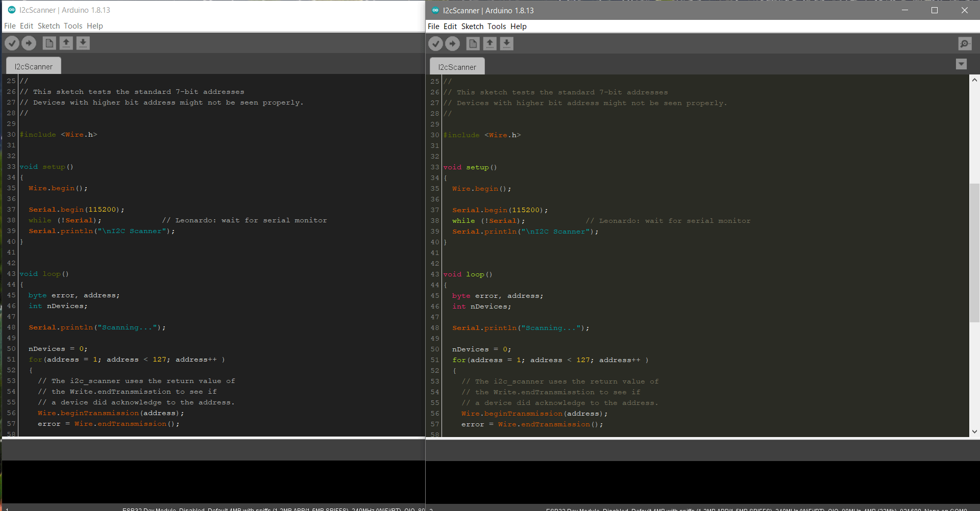
Task: Open the Sketch menu in right window
Action: tap(472, 27)
